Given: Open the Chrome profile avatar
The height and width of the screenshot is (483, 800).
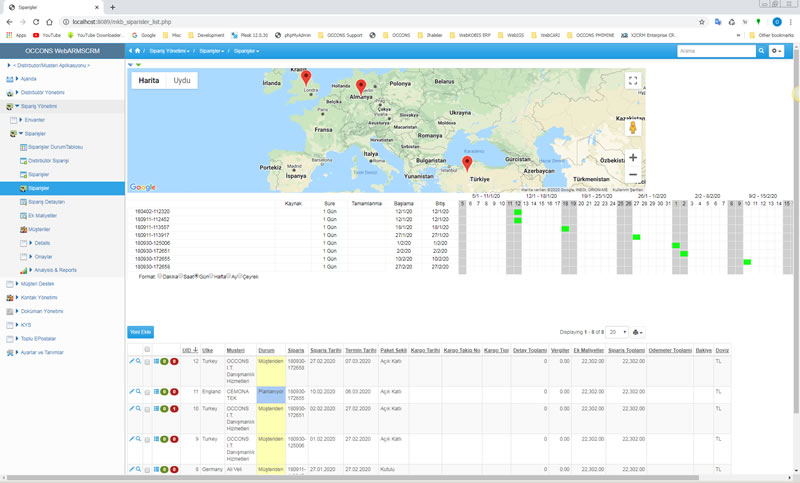Looking at the screenshot, I should pos(777,22).
